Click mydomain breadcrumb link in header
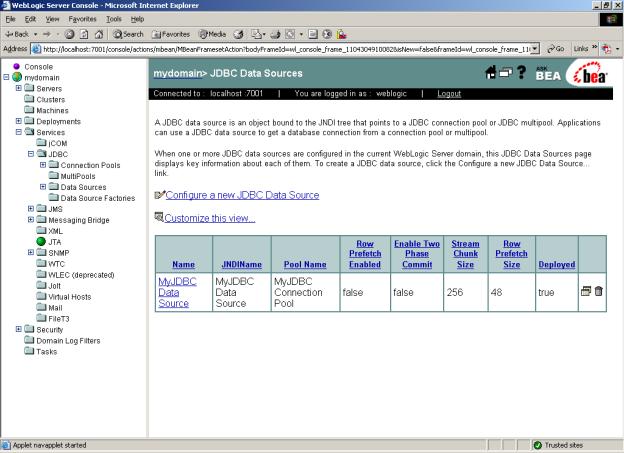 pyautogui.click(x=177, y=73)
